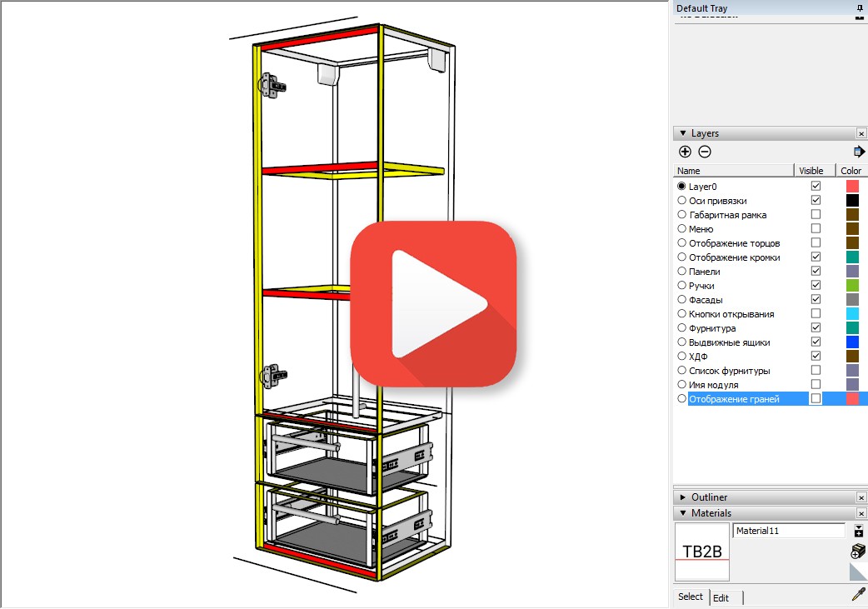Play the video with the red button
868x609 pixels.
[432, 303]
